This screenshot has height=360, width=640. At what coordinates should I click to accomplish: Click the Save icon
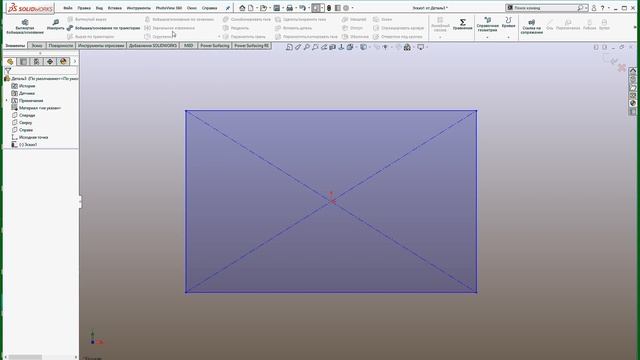tap(277, 8)
